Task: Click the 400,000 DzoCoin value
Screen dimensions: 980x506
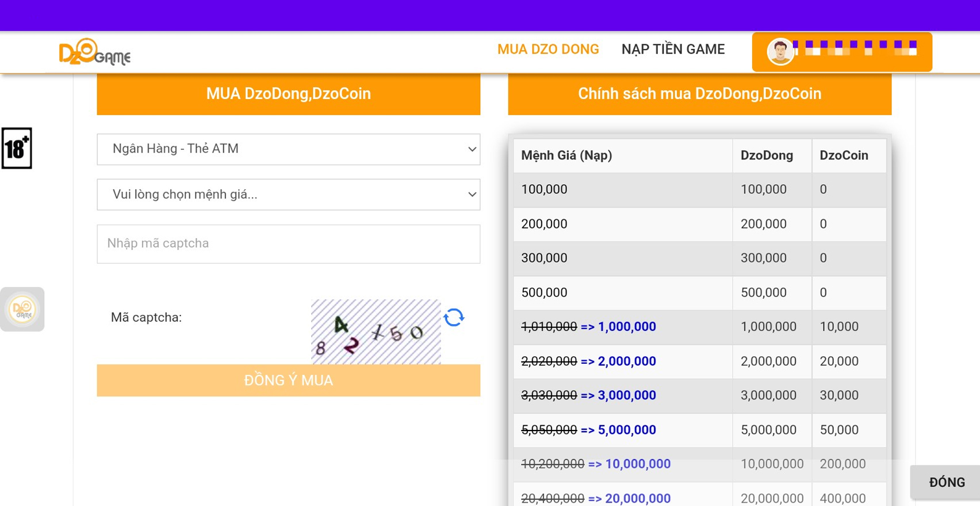Action: pyautogui.click(x=843, y=499)
